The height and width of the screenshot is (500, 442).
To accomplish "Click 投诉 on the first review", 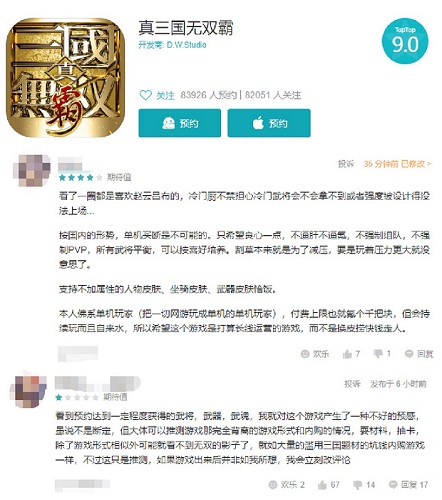I will [x=346, y=164].
